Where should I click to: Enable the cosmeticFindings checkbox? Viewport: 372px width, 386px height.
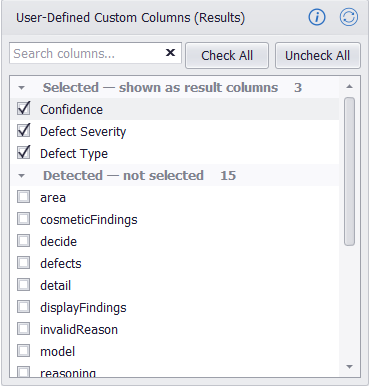point(24,219)
